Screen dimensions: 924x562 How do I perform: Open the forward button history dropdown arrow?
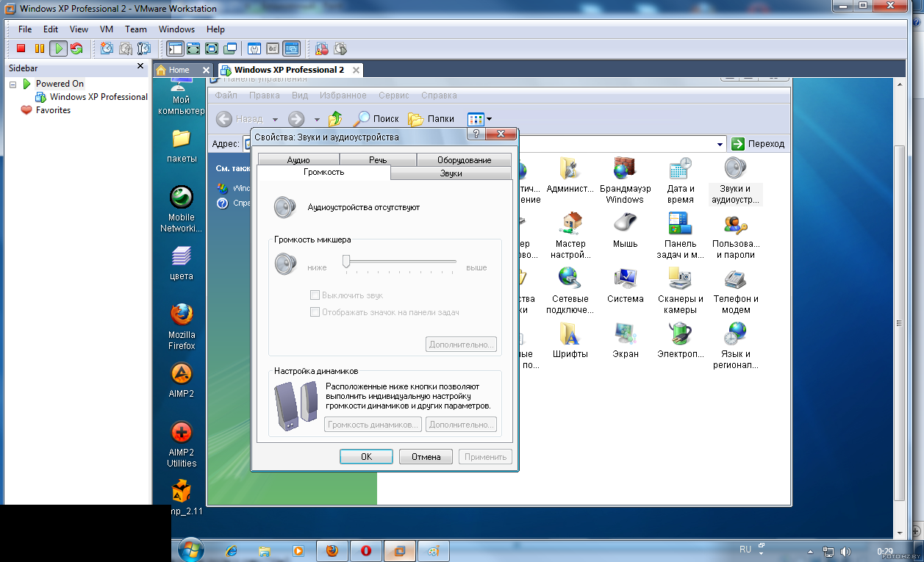pos(317,119)
